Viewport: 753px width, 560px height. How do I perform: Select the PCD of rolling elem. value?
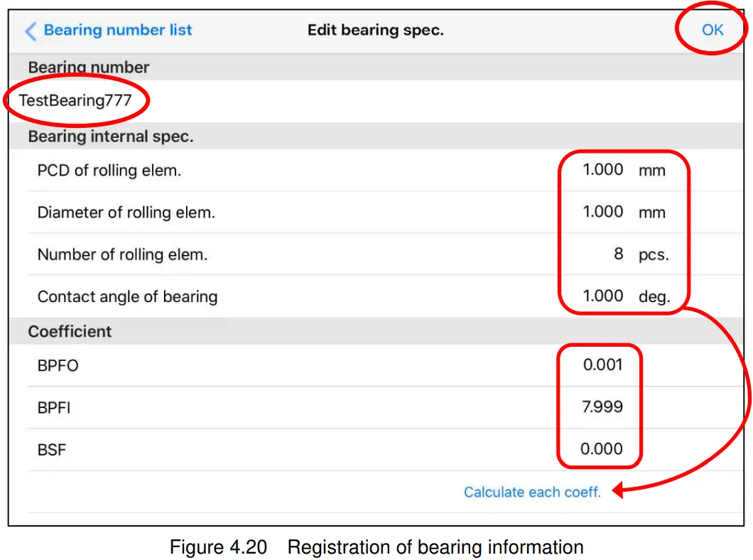603,170
